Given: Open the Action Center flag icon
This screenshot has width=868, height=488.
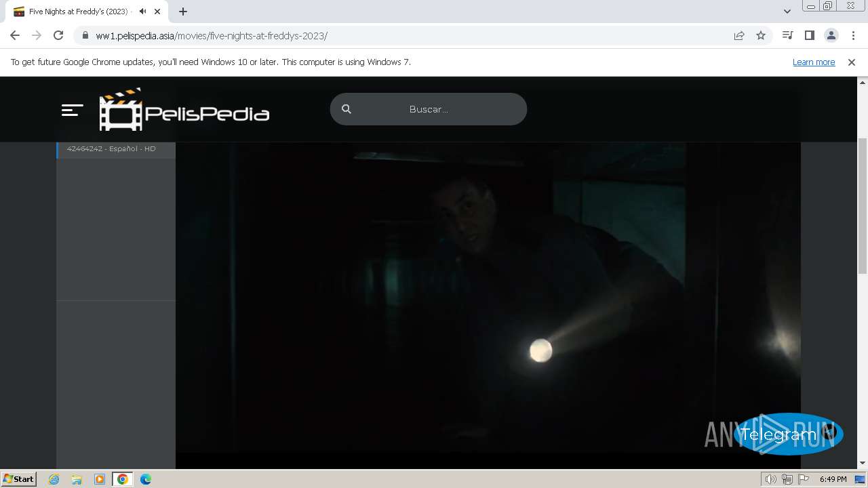Looking at the screenshot, I should [804, 479].
